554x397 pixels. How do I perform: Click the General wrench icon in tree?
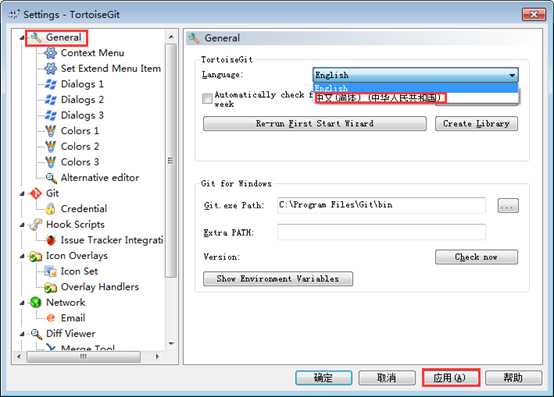click(x=36, y=37)
